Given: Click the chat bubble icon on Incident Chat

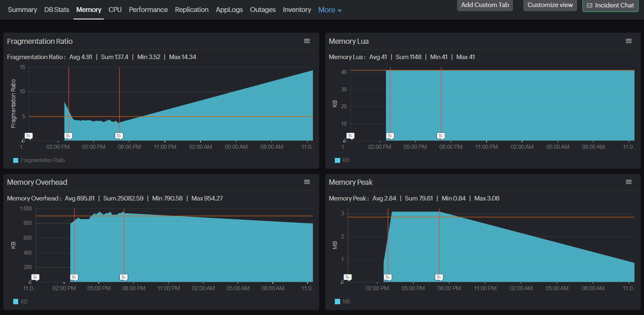Looking at the screenshot, I should click(x=589, y=5).
